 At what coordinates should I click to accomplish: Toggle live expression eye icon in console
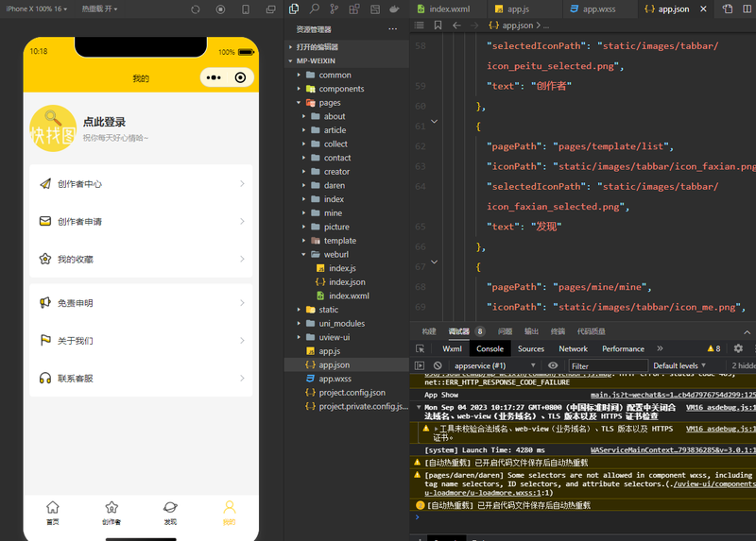pos(553,365)
